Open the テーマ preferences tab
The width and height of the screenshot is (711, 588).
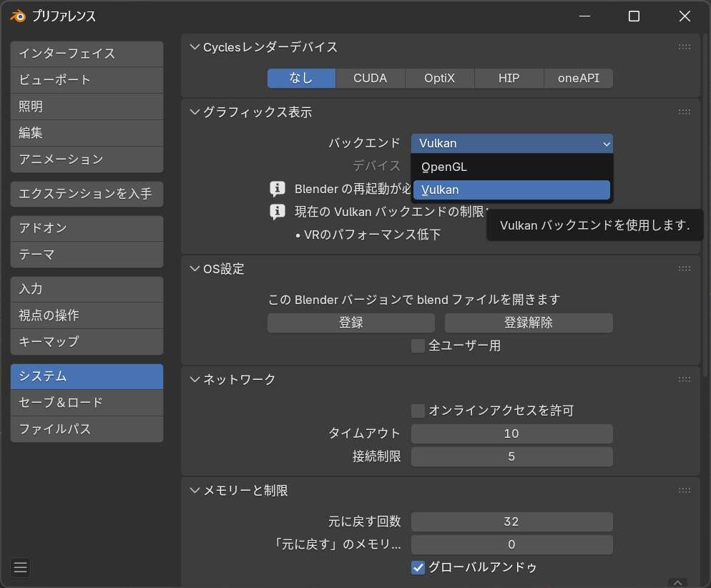point(87,255)
